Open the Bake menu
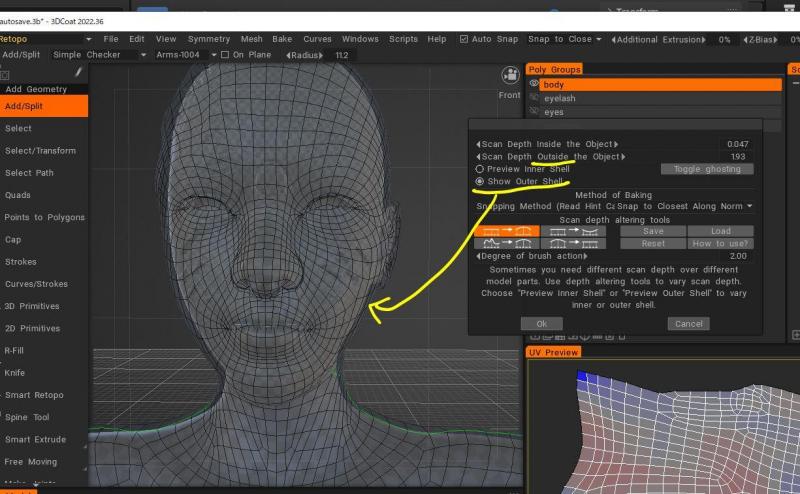Screen dimensions: 800x494 click(x=282, y=39)
